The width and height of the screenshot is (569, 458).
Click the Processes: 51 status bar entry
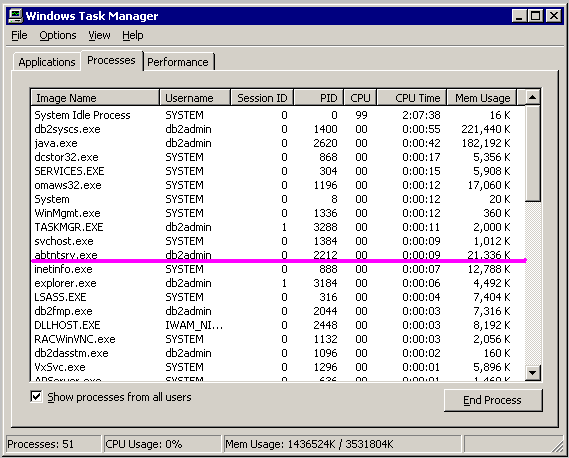pos(53,444)
